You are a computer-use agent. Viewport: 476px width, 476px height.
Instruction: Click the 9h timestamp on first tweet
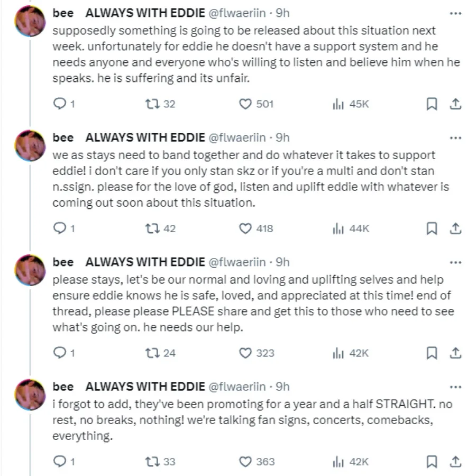(283, 13)
